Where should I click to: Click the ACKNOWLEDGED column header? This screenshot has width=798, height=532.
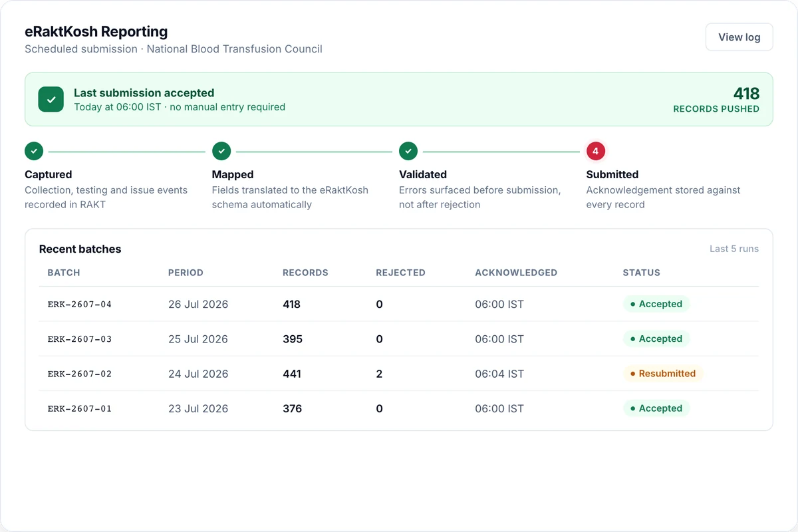516,273
